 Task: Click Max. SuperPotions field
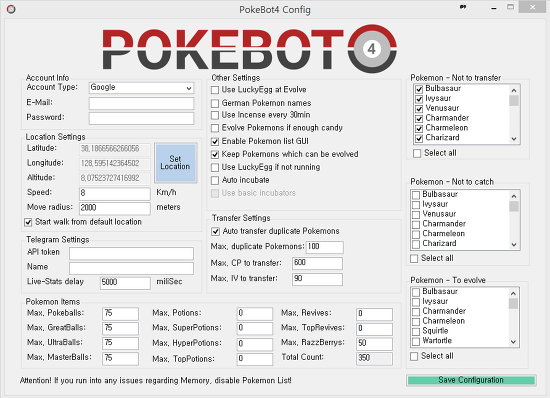(x=255, y=328)
